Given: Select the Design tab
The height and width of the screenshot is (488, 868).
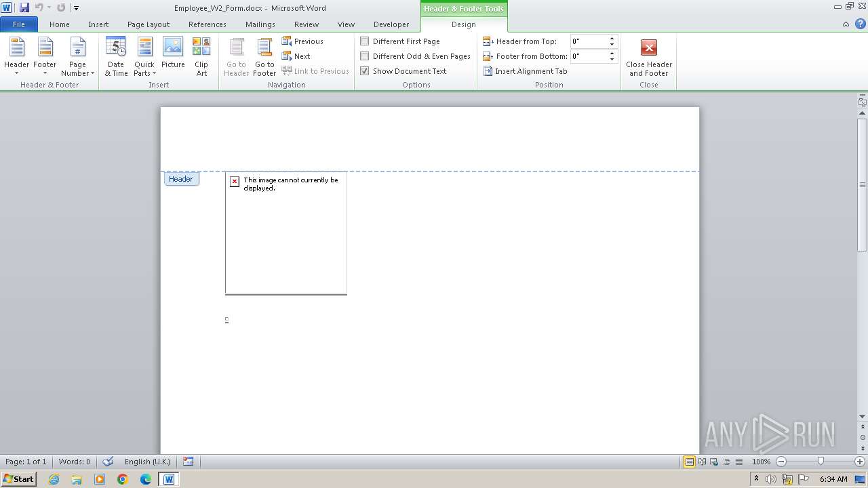Looking at the screenshot, I should click(x=464, y=24).
